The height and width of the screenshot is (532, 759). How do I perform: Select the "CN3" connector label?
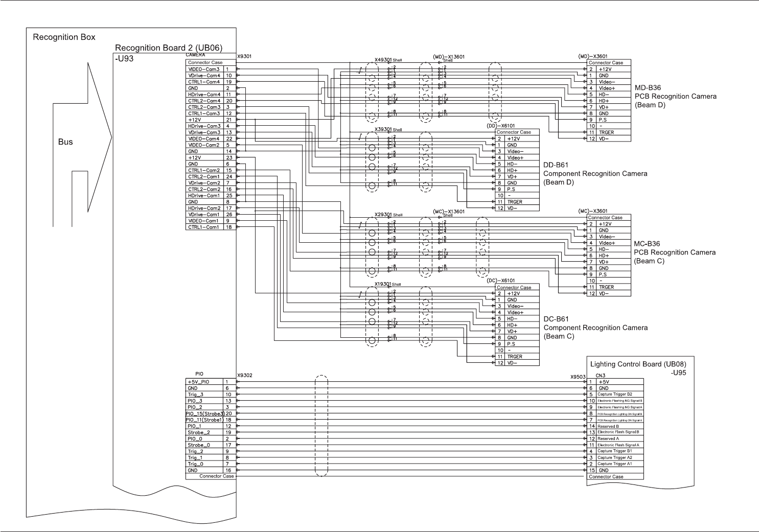pos(601,376)
